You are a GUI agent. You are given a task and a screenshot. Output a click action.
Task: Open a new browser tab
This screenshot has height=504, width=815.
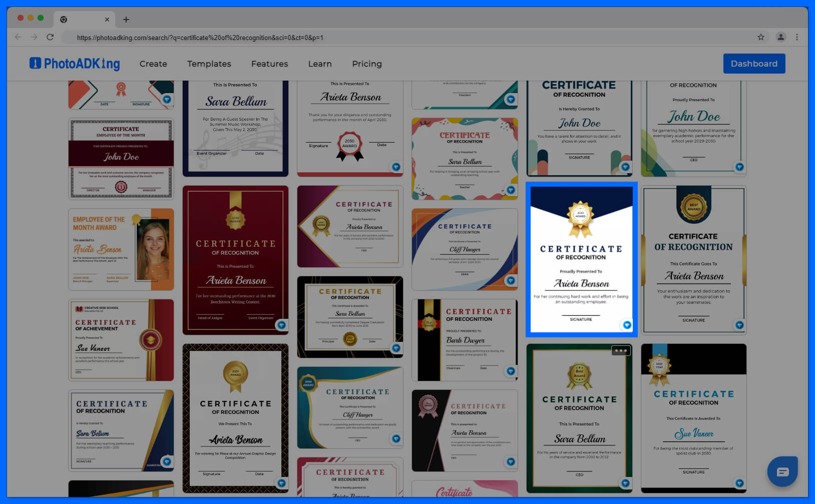click(x=126, y=20)
